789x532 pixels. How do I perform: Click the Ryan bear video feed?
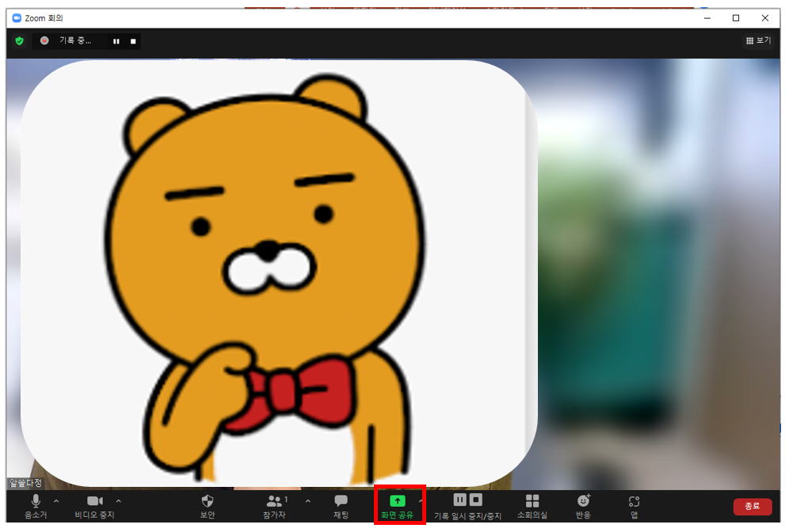click(279, 273)
